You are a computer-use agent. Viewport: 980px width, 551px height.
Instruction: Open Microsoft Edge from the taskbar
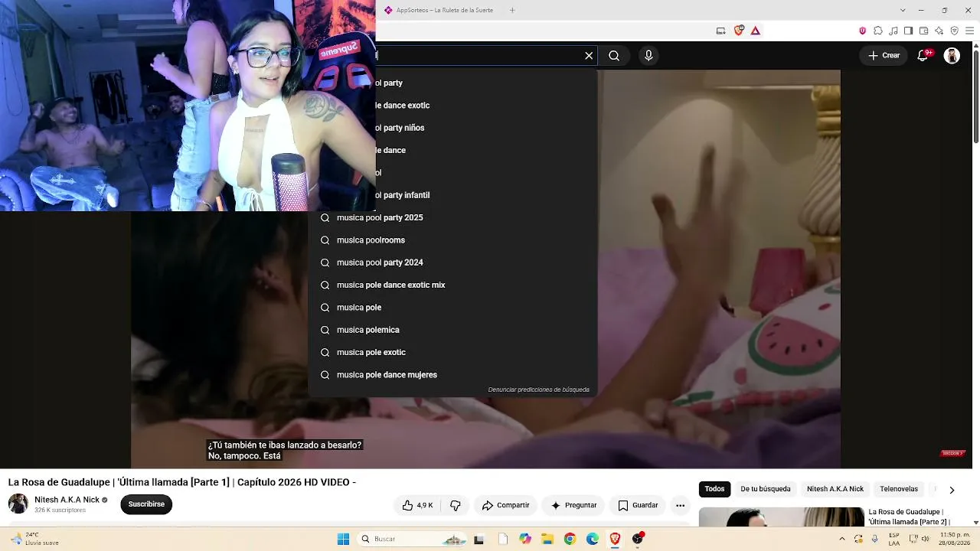[593, 539]
